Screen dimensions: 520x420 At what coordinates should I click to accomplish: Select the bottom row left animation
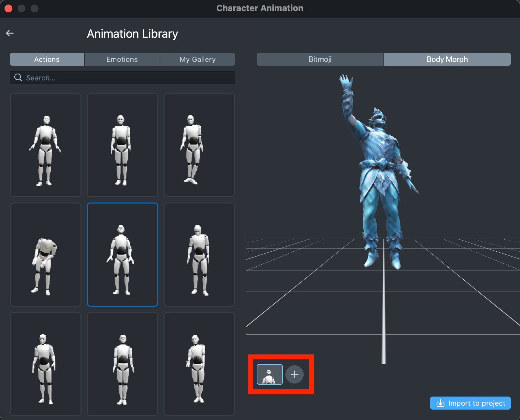pyautogui.click(x=46, y=364)
